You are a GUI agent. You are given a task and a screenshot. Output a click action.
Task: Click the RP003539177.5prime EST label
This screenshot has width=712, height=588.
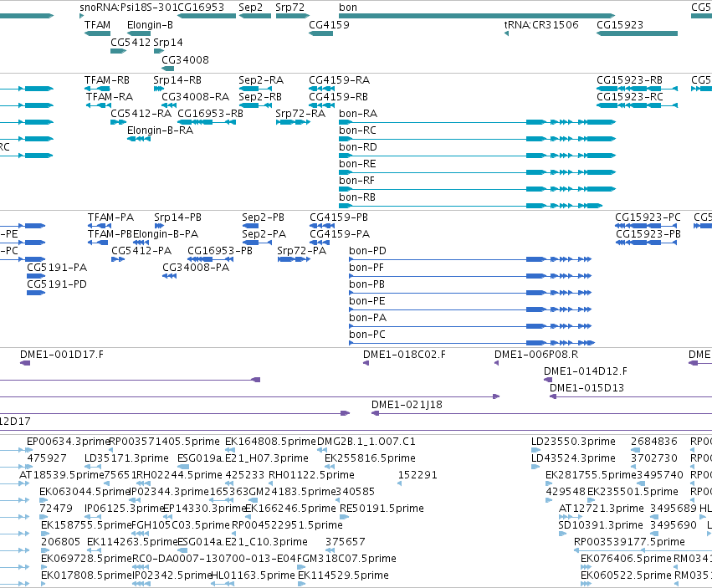click(x=629, y=542)
